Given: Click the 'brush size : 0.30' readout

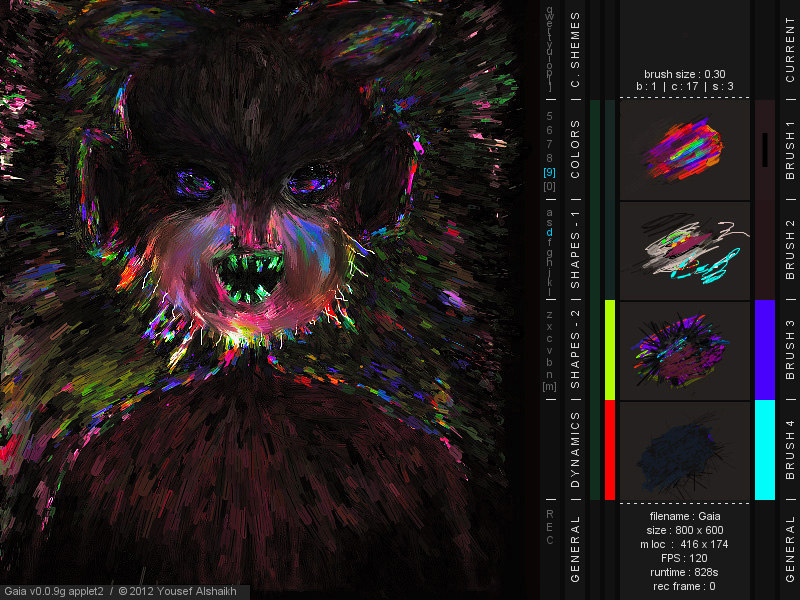Looking at the screenshot, I should point(685,74).
